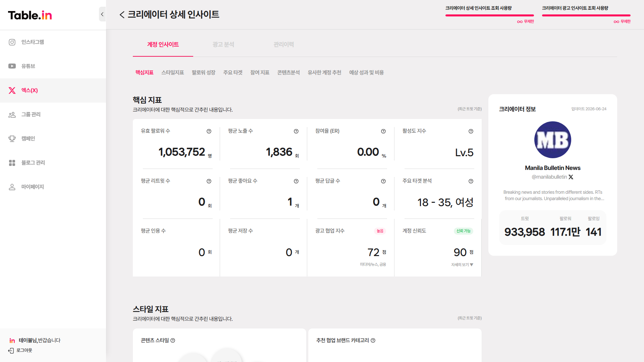
Task: Click the help icon next to 참여율 (ER)
Action: (x=383, y=131)
